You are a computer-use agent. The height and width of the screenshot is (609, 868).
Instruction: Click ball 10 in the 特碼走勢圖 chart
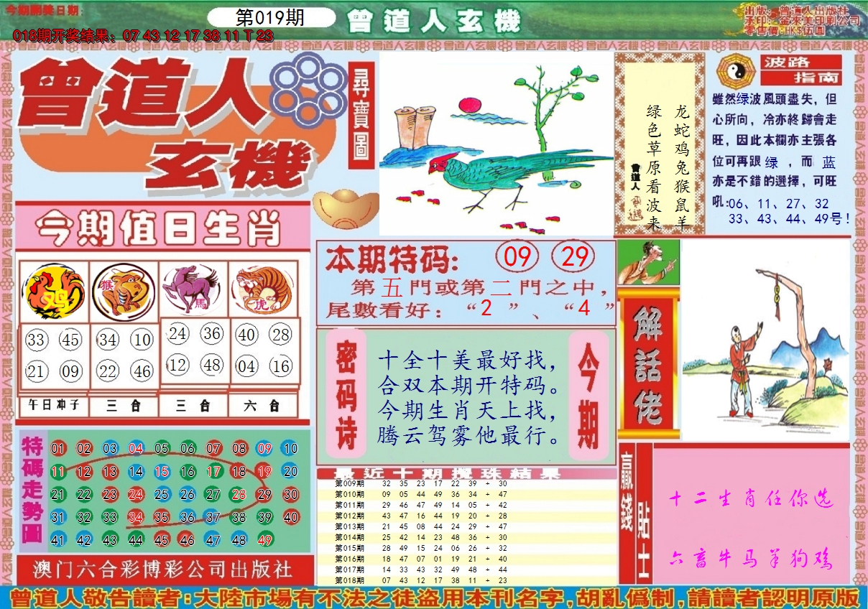[290, 449]
